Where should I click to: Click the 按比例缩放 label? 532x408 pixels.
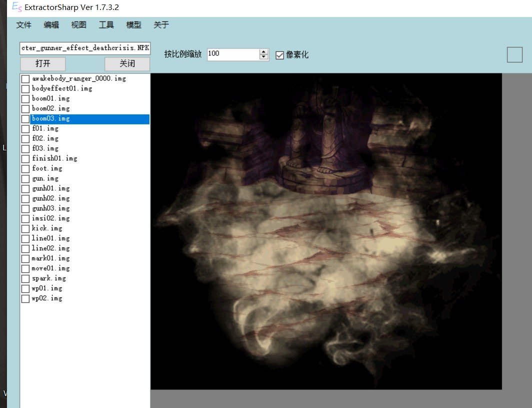(183, 54)
